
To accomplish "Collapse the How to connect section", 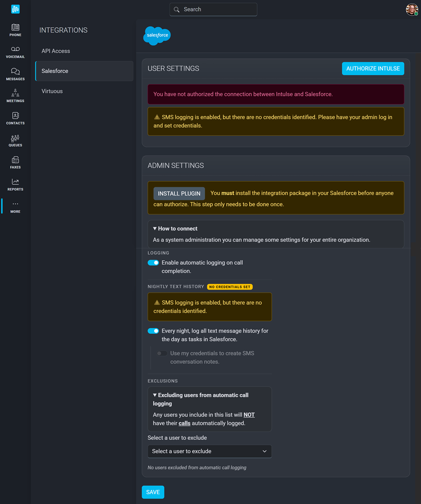I will [x=175, y=228].
